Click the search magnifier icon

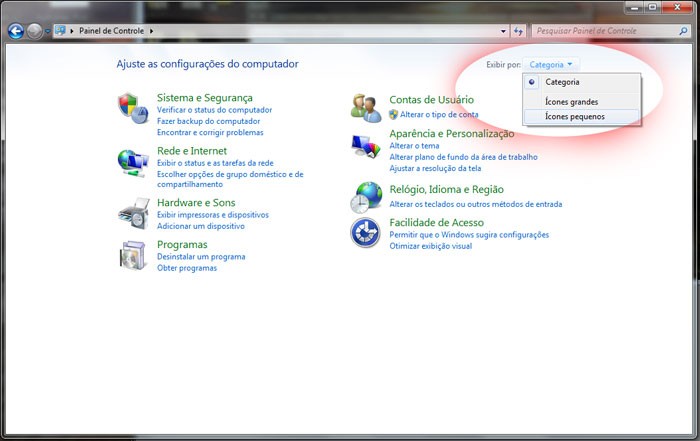683,31
